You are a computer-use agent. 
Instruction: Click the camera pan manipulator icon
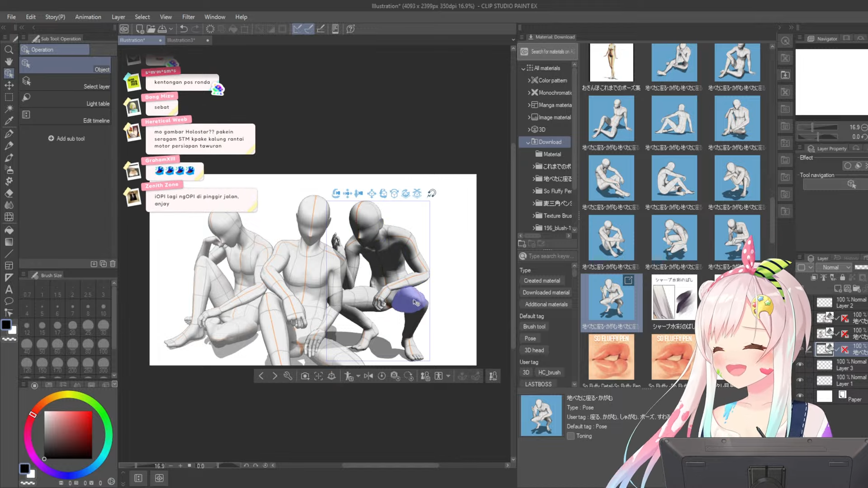click(347, 193)
